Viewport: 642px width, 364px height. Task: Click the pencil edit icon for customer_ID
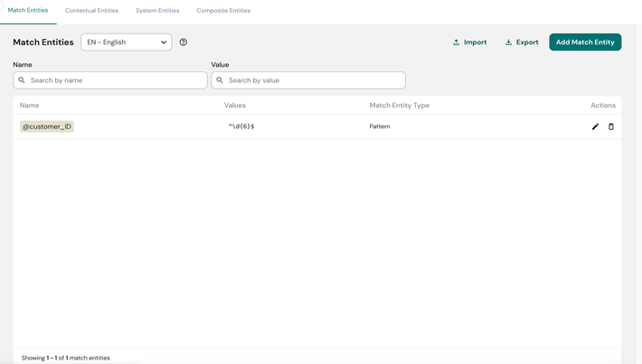pyautogui.click(x=595, y=126)
